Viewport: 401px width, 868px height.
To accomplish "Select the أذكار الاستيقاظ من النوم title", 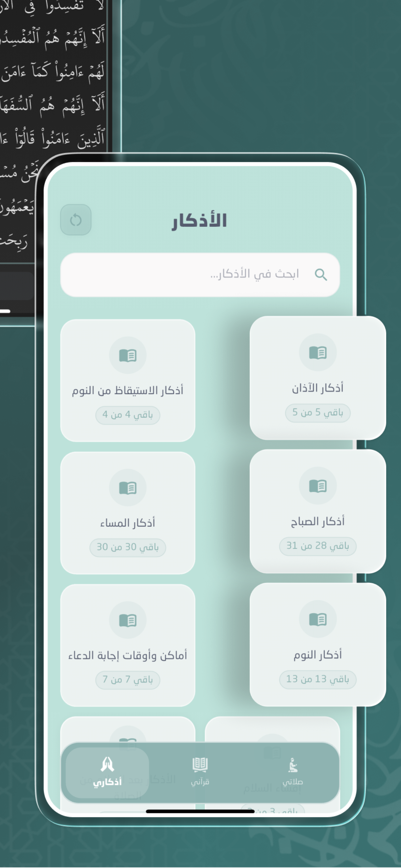I will [128, 391].
